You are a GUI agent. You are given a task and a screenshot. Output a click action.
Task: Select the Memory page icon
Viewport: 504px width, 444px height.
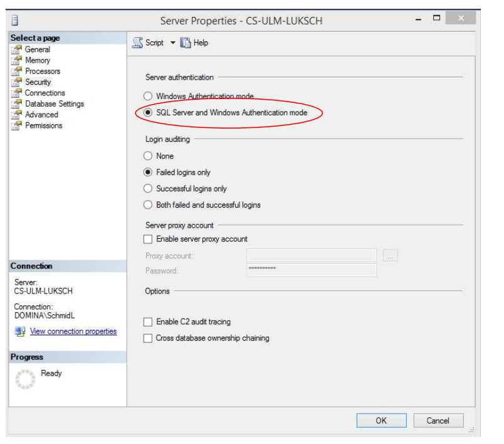(17, 60)
